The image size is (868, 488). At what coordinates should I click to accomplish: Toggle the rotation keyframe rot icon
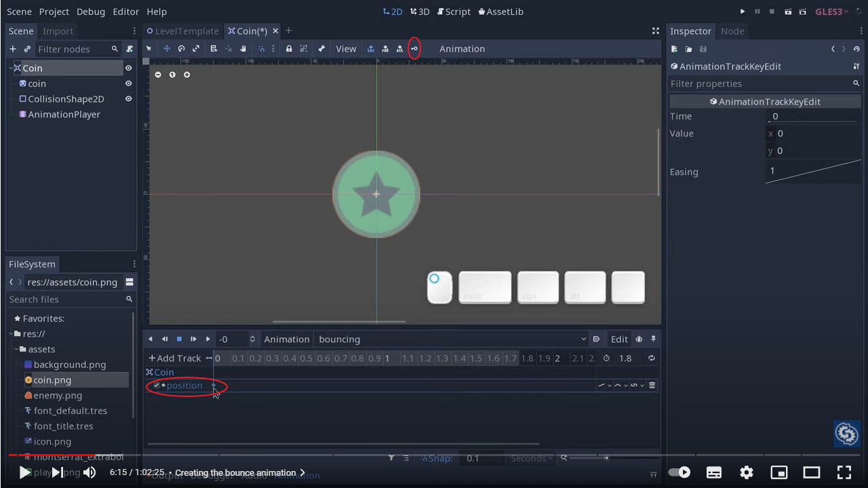pos(385,49)
